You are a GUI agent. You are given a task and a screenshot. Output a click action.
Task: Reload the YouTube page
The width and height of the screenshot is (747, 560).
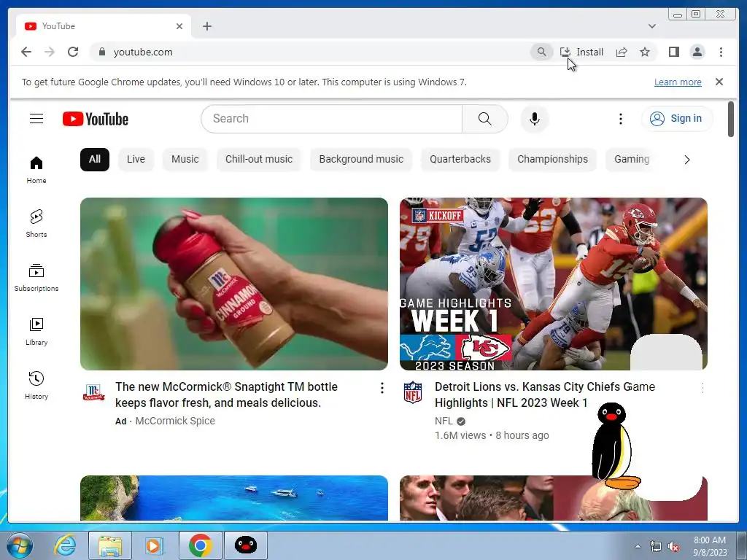click(x=73, y=52)
